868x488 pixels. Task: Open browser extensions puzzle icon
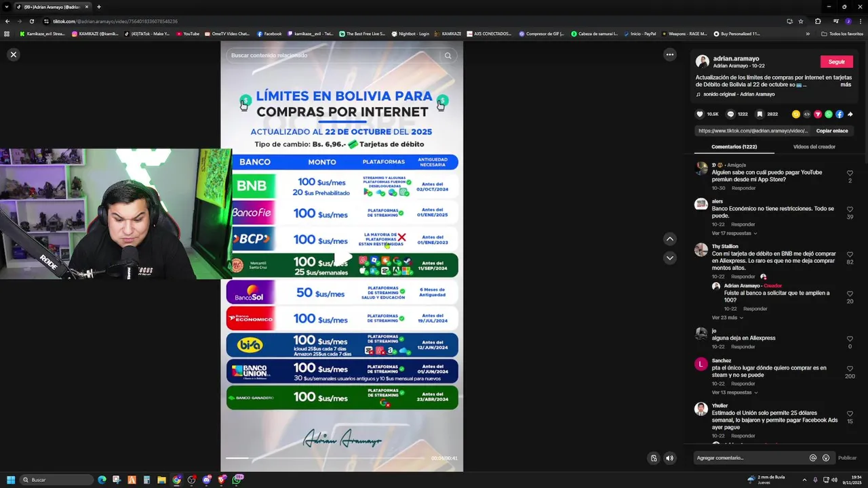pyautogui.click(x=818, y=21)
